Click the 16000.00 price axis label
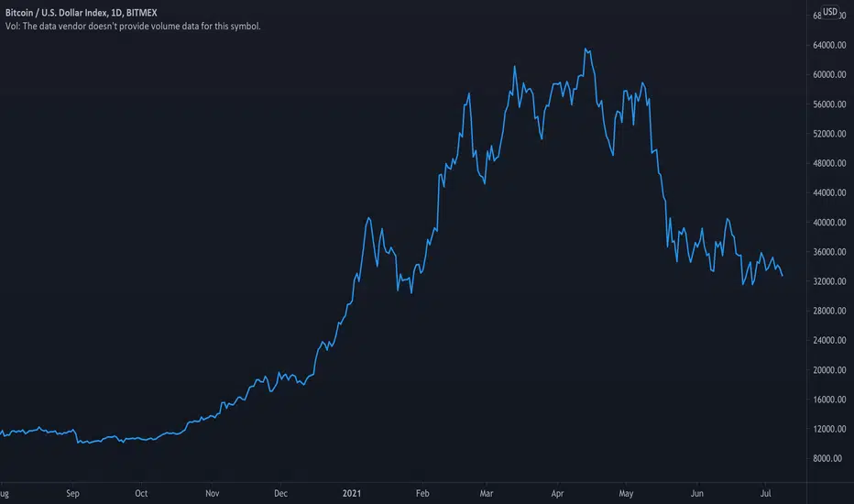Image resolution: width=854 pixels, height=504 pixels. tap(829, 400)
